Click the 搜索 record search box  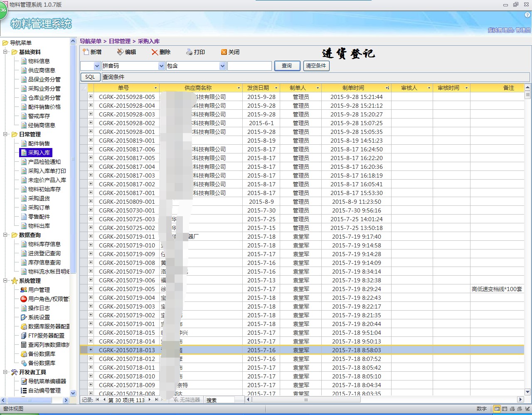coord(219,400)
